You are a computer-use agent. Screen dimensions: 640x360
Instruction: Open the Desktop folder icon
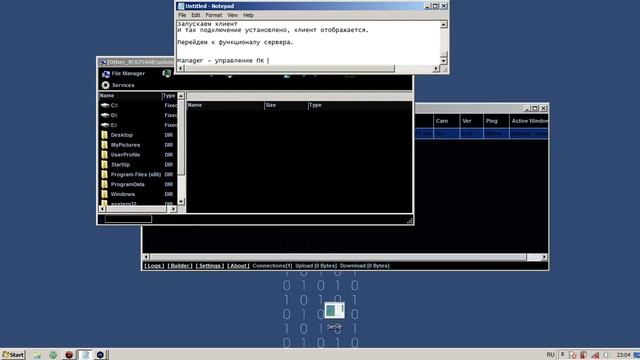point(104,135)
